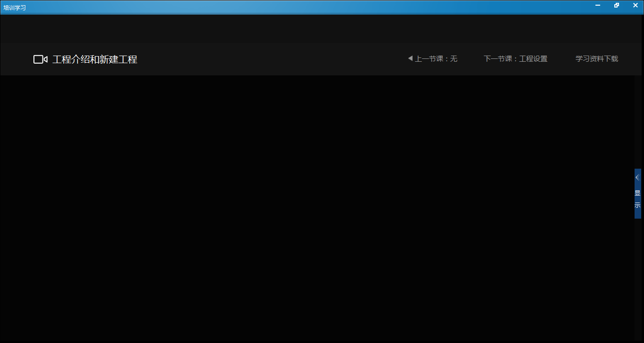Open '学习资料下载' download link
The width and height of the screenshot is (644, 343).
click(x=596, y=59)
